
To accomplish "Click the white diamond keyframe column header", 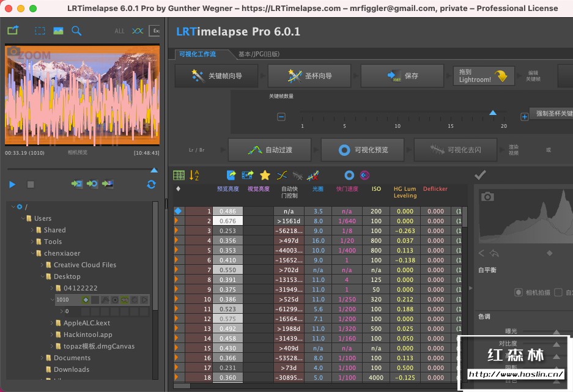I will [179, 189].
